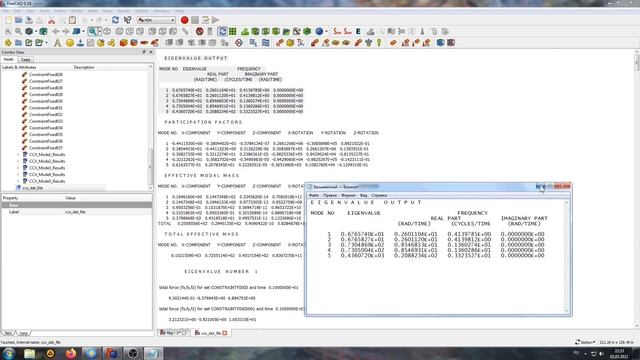
Task: Fit selection using the magnifier icon
Action: 18,31
